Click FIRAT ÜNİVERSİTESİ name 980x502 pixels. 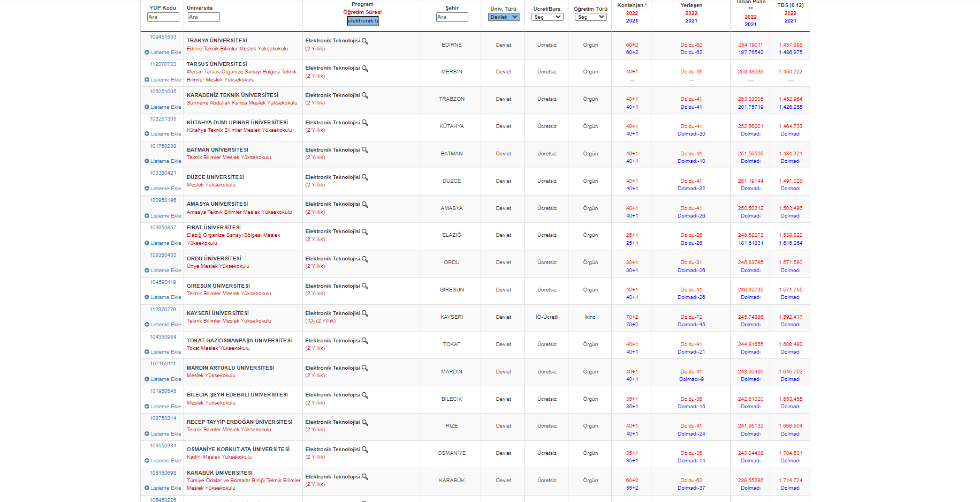click(x=214, y=228)
